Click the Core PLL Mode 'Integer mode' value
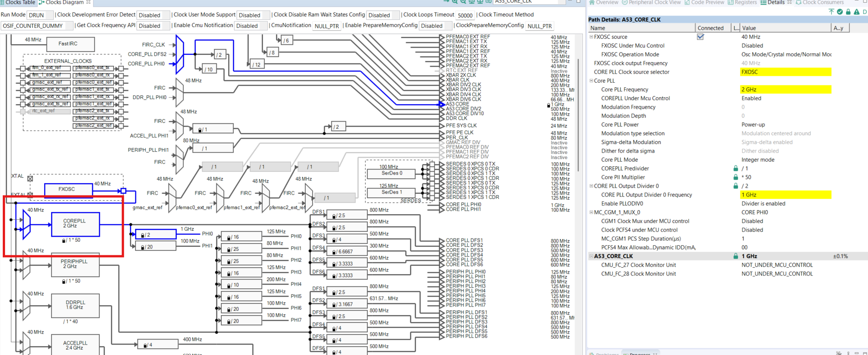This screenshot has width=868, height=355. click(758, 160)
